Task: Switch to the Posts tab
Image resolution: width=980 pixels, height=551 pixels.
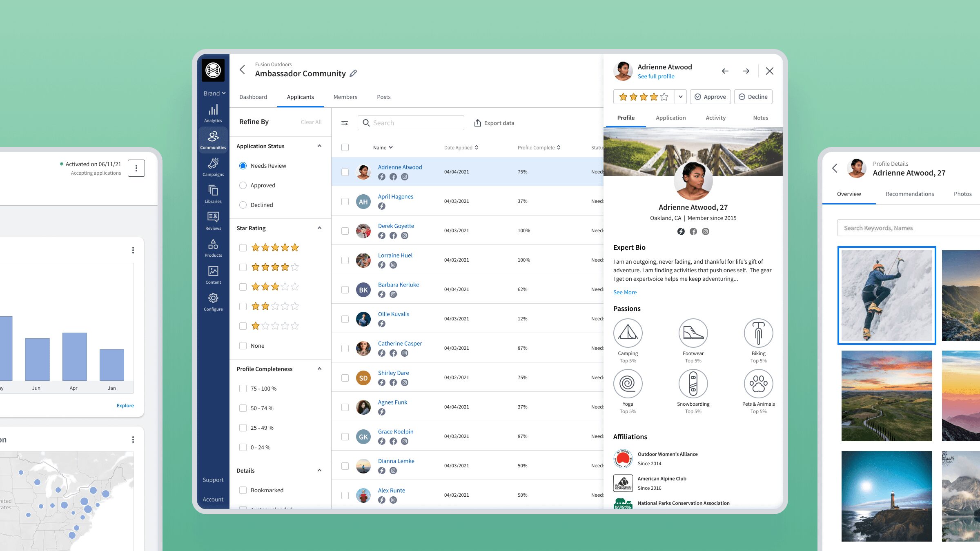Action: point(384,97)
